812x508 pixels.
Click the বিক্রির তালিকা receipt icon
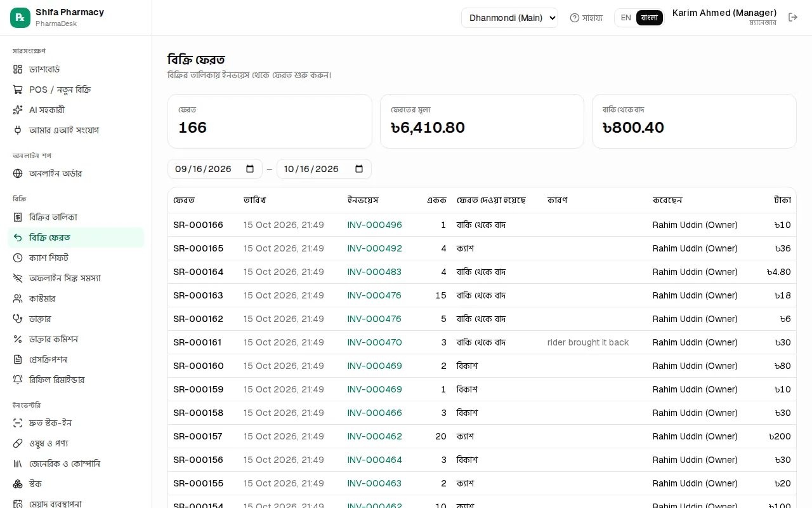click(18, 217)
